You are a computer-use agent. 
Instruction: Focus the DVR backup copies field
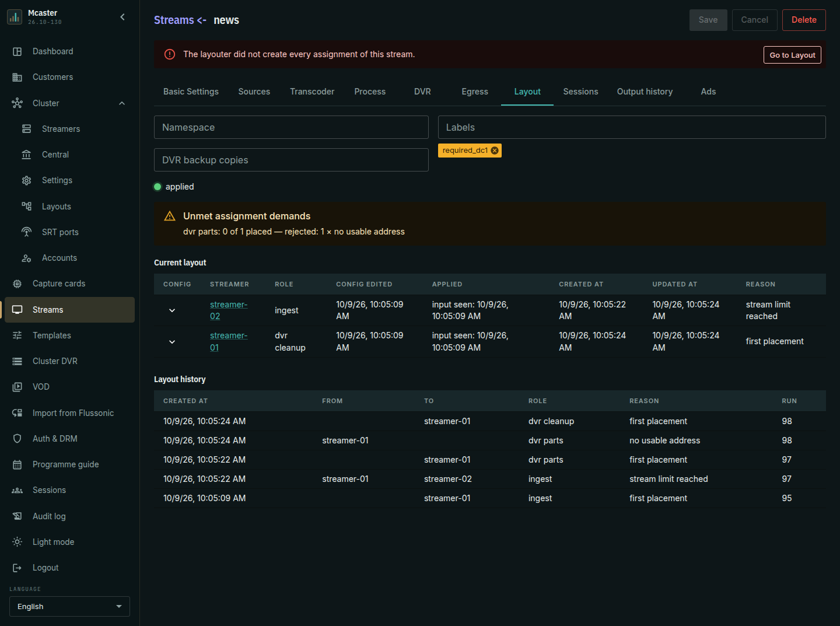coord(291,160)
